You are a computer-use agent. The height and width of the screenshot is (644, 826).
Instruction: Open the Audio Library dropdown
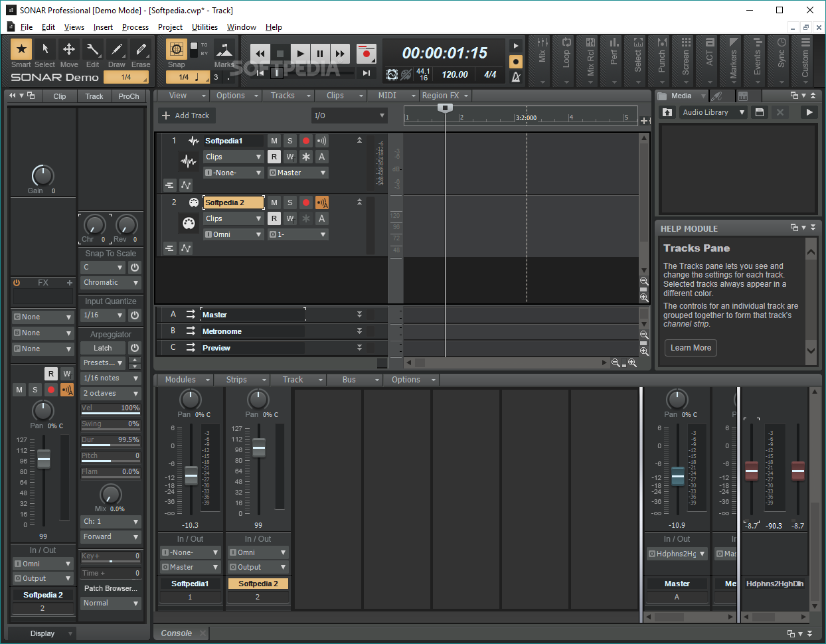pos(713,112)
